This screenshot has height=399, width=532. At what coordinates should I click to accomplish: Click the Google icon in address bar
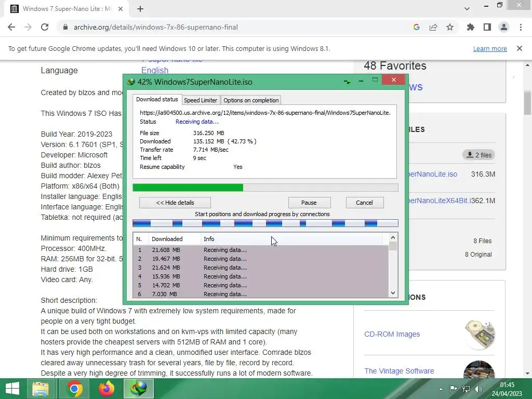coord(417,27)
